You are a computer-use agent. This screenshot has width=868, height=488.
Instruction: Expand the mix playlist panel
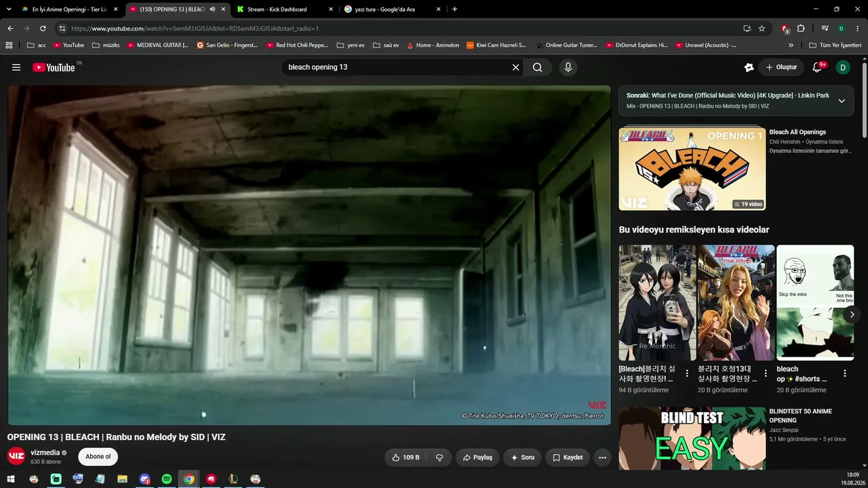click(842, 101)
